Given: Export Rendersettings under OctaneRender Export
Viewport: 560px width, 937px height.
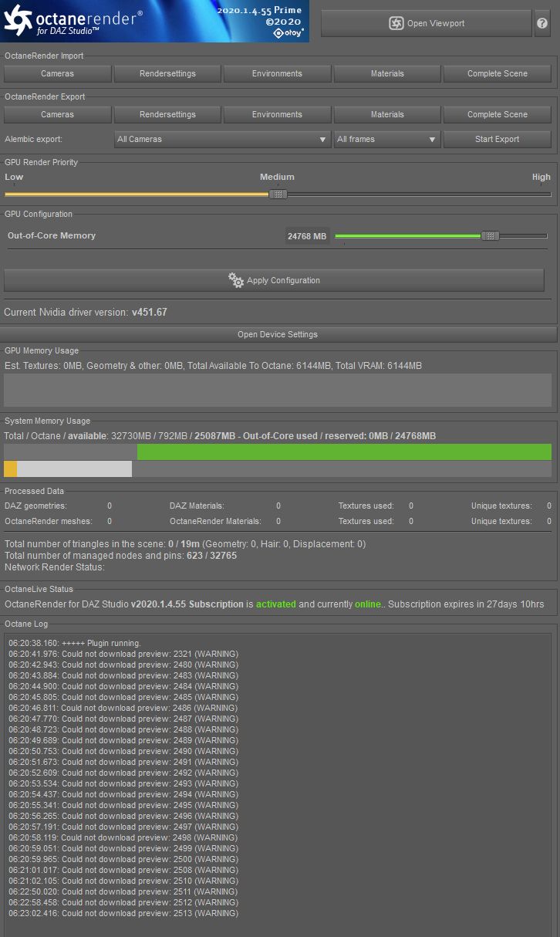Looking at the screenshot, I should [167, 114].
